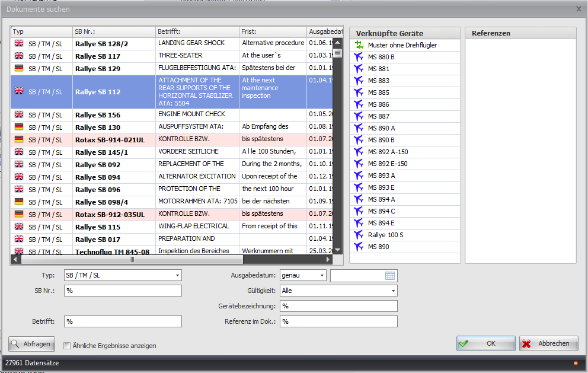Click the German flag icon for Rallye SB 129

pyautogui.click(x=19, y=68)
